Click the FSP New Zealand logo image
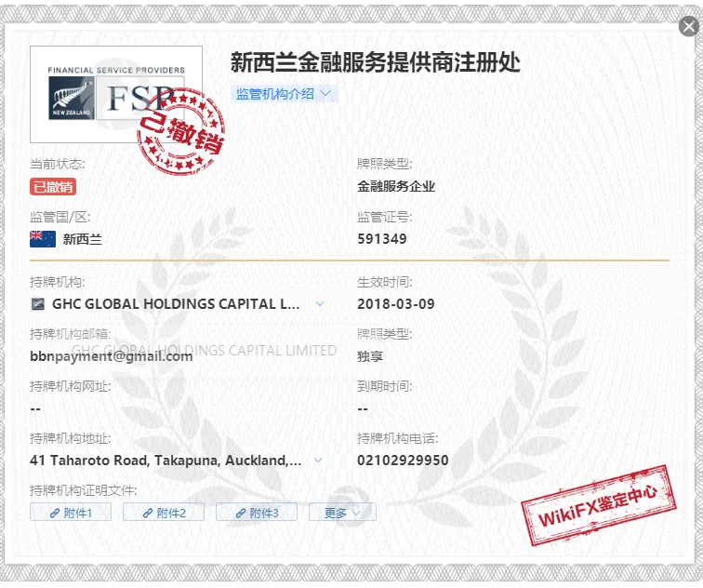Screen dimensions: 703x588 [116, 95]
